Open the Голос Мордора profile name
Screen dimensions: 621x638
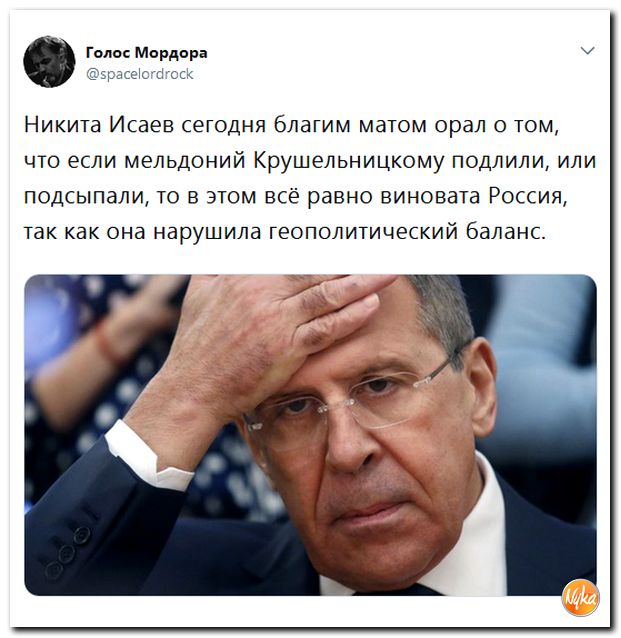pos(147,53)
